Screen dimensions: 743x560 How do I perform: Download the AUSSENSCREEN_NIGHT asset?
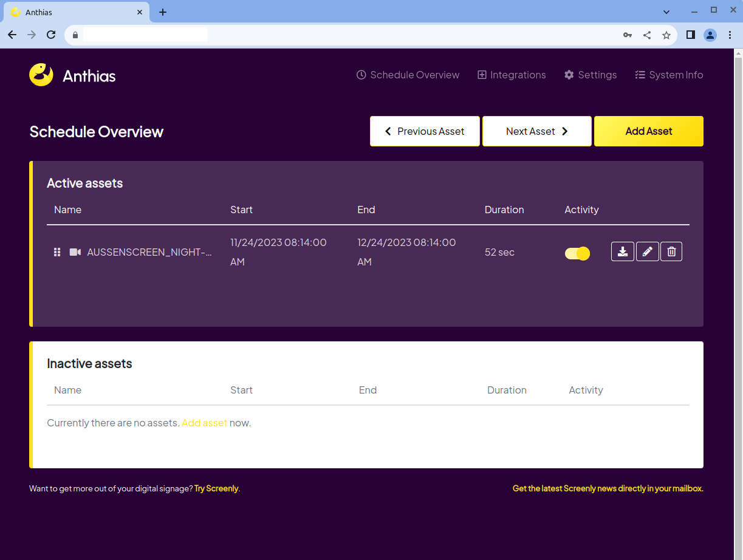point(622,251)
